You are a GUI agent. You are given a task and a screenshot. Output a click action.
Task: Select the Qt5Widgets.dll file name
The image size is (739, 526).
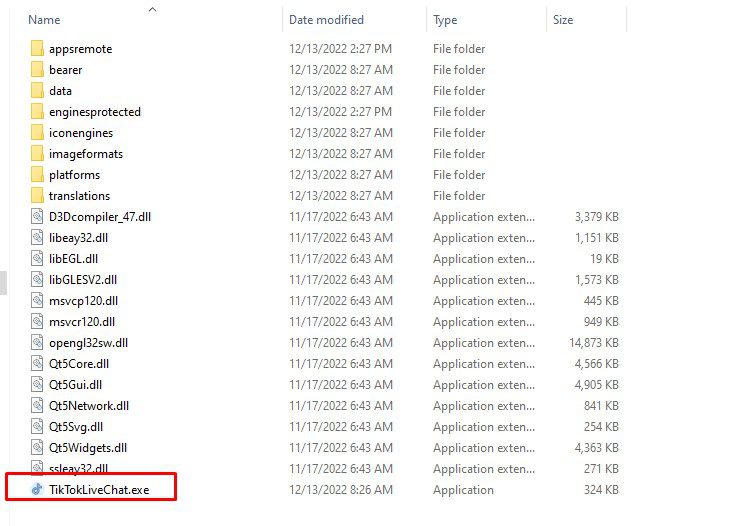pos(88,448)
